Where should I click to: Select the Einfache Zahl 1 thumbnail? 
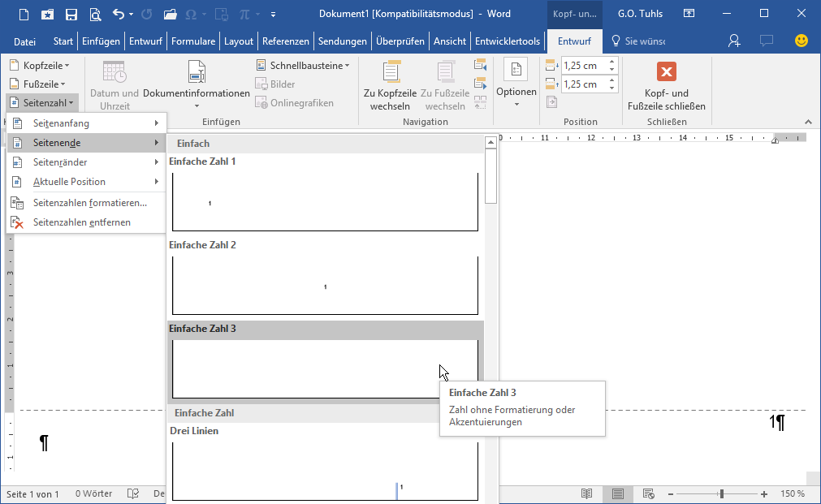click(x=325, y=202)
